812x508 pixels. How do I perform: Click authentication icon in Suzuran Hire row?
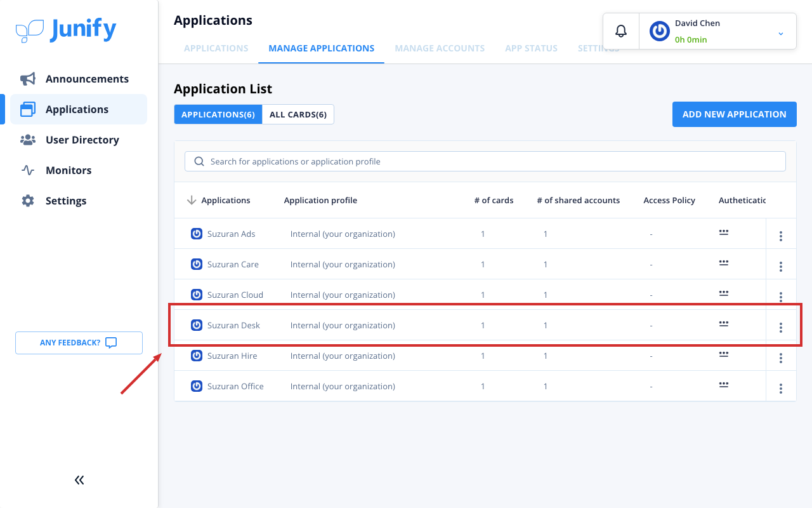pos(724,354)
